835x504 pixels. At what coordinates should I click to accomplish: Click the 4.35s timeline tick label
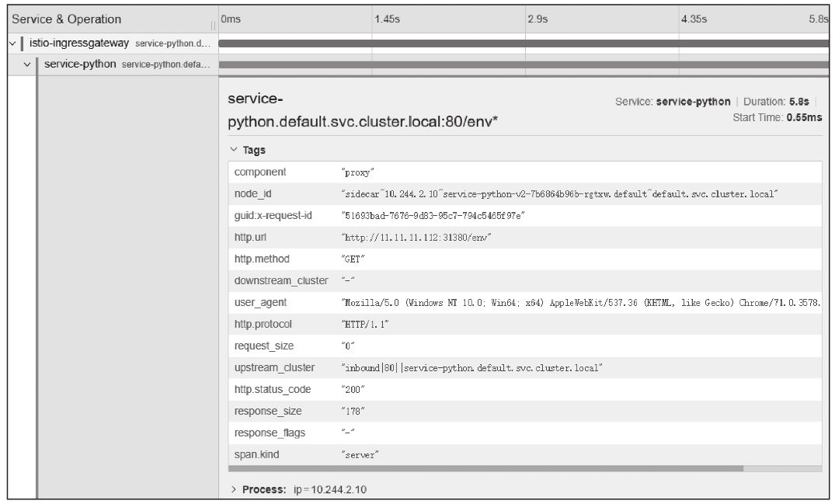point(694,19)
